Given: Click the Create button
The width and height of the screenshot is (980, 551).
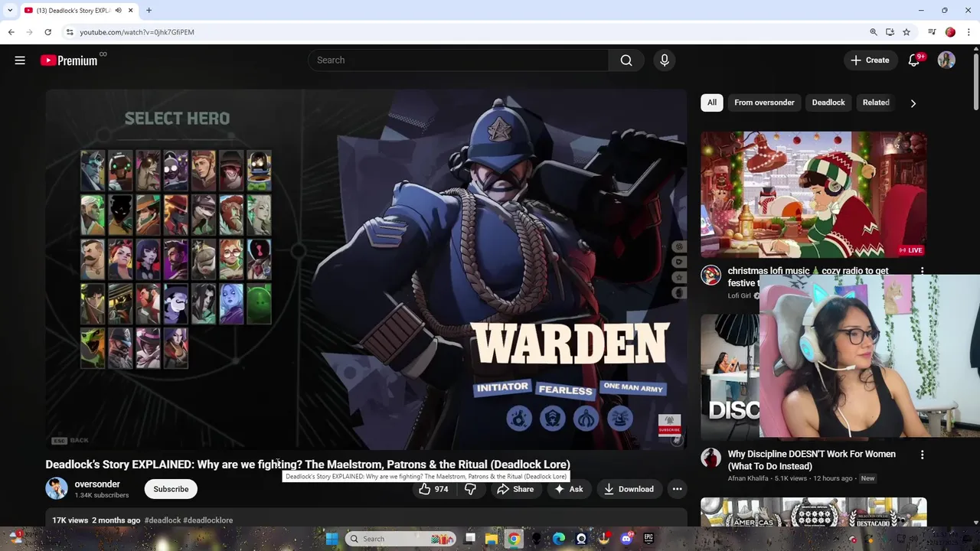Looking at the screenshot, I should tap(871, 60).
